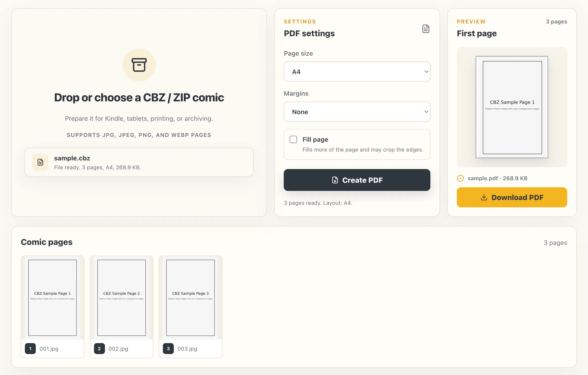Click the 3 pages count in Preview panel
588x375 pixels.
point(557,22)
